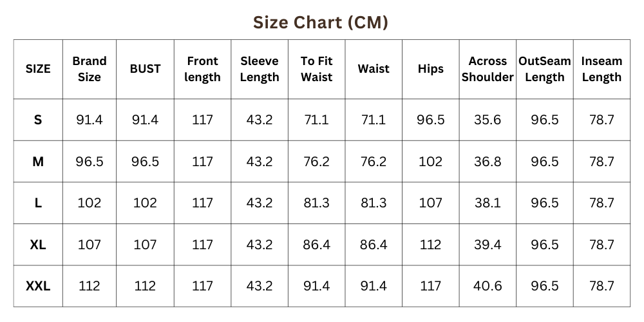Click the XXL size row label
The height and width of the screenshot is (322, 644).
click(38, 286)
